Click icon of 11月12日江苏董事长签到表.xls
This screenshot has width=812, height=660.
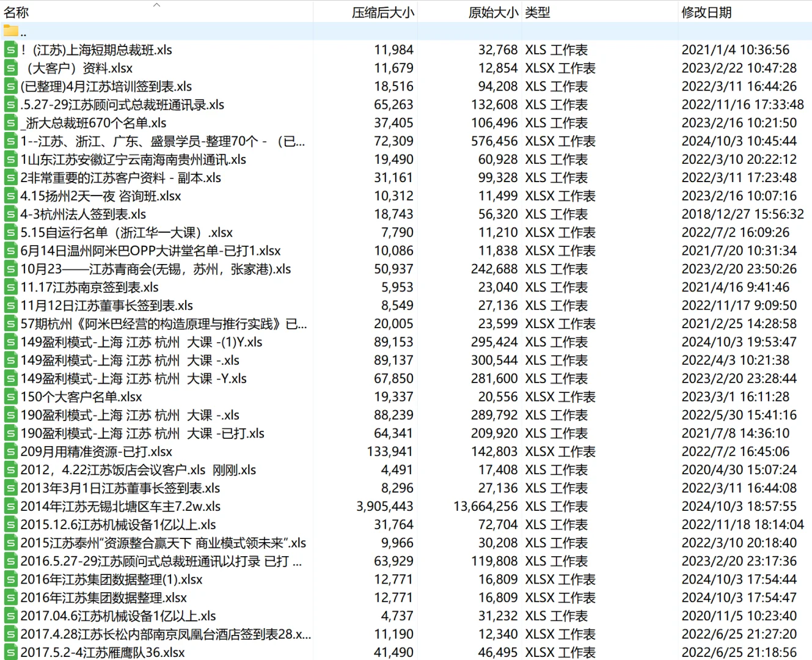point(11,306)
